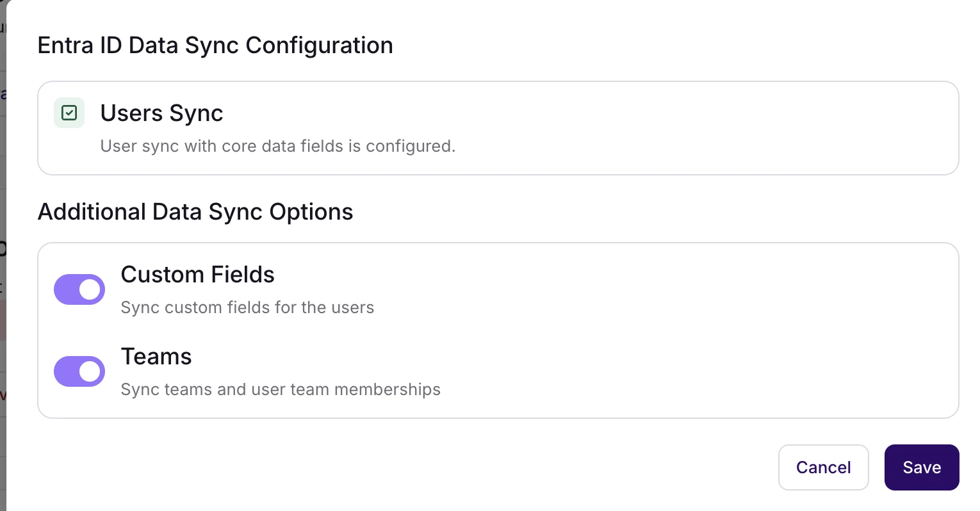
Task: Click the Entra ID Data Sync Configuration heading
Action: click(215, 45)
